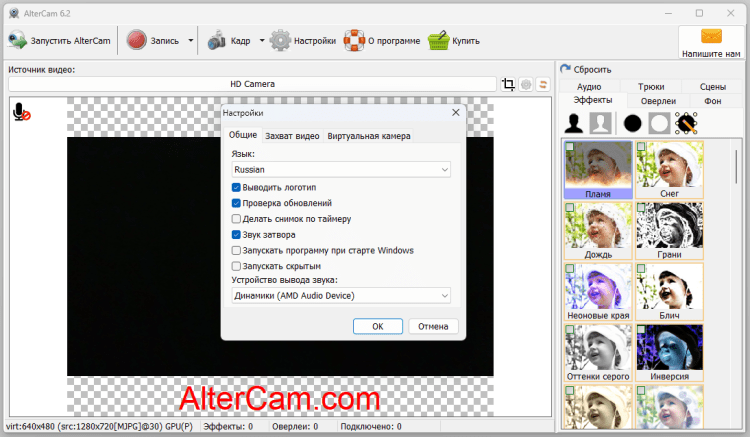Uncheck Выводить логотип checkbox
Screen dimensions: 750x437
[236, 187]
